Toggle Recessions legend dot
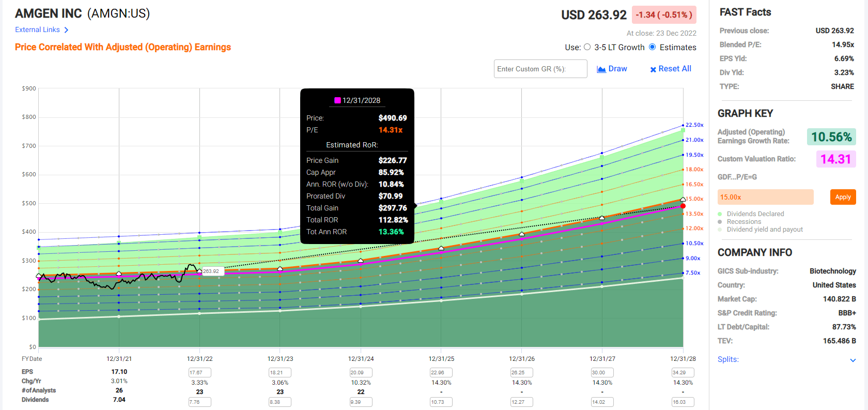The height and width of the screenshot is (410, 868). tap(720, 222)
